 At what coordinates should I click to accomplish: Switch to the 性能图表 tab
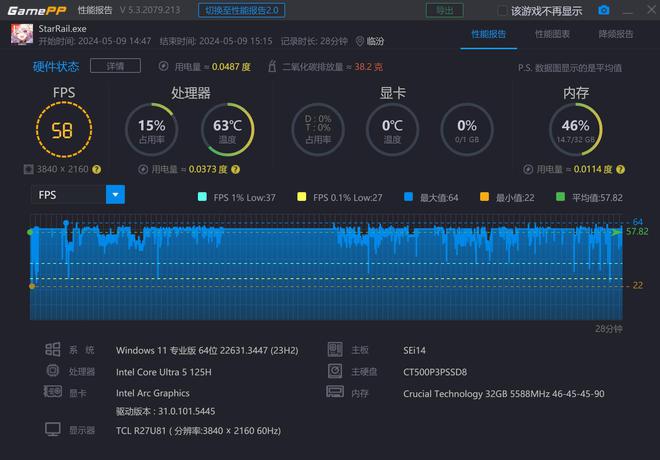tap(552, 34)
